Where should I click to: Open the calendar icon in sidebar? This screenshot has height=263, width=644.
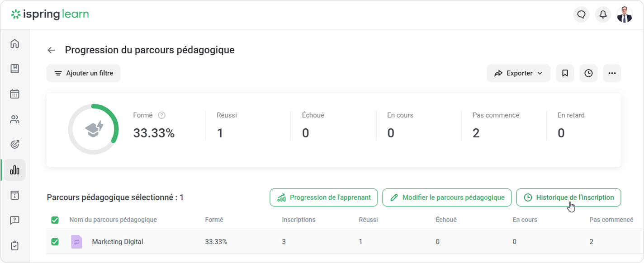point(15,94)
